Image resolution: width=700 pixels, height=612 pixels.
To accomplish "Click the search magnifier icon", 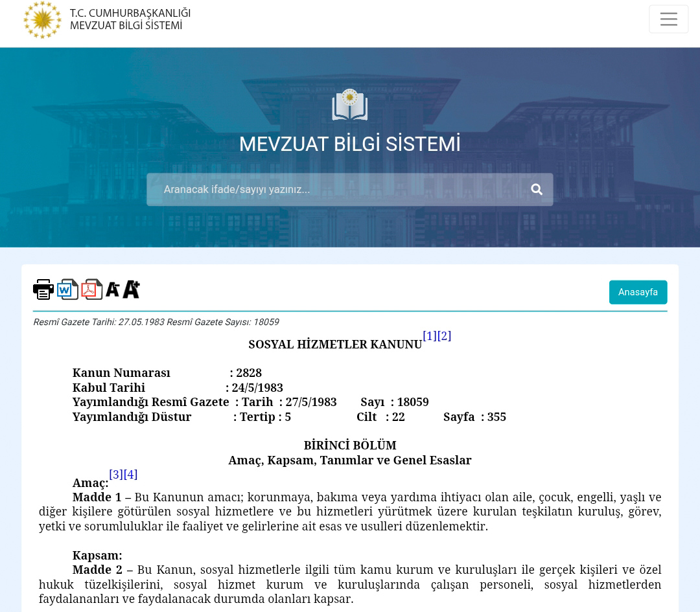I will (x=536, y=189).
